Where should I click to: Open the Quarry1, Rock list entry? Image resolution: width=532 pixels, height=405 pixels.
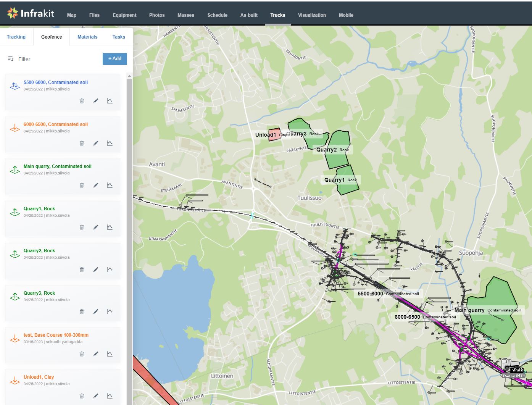(x=39, y=209)
